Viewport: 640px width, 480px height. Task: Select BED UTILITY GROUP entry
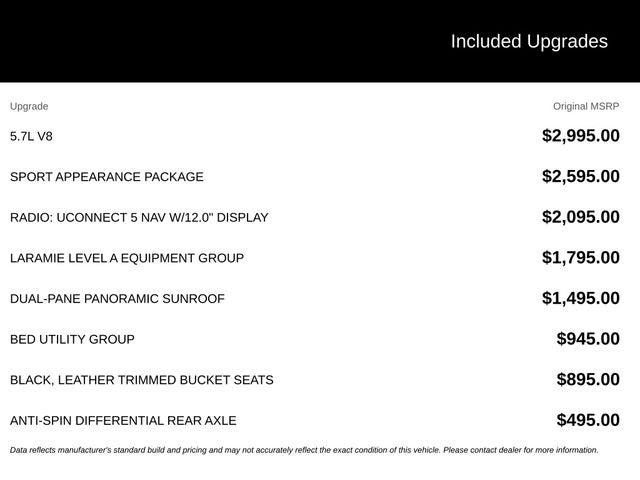(x=72, y=339)
